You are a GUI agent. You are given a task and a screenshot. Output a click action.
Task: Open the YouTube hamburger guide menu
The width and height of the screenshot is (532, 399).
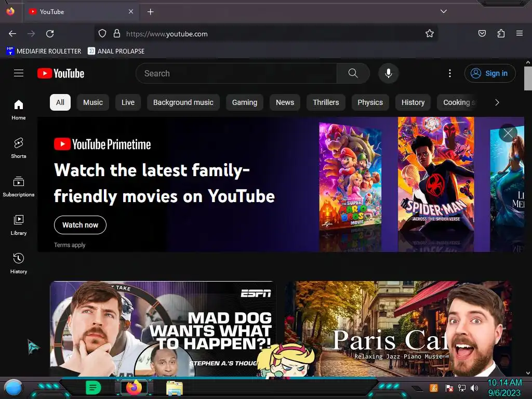(x=19, y=73)
